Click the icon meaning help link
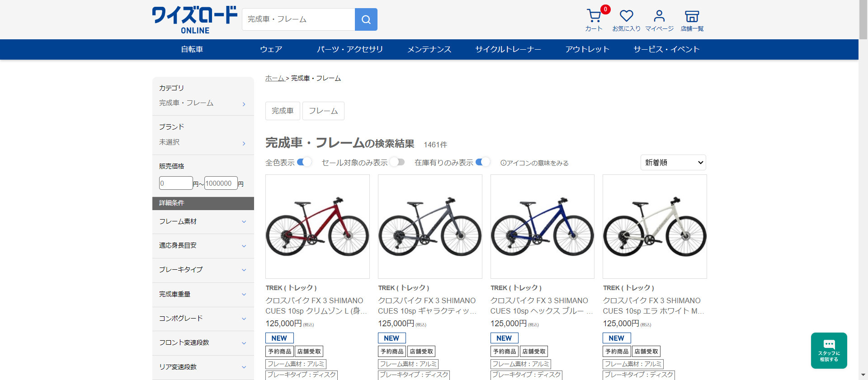The width and height of the screenshot is (868, 380). 534,163
